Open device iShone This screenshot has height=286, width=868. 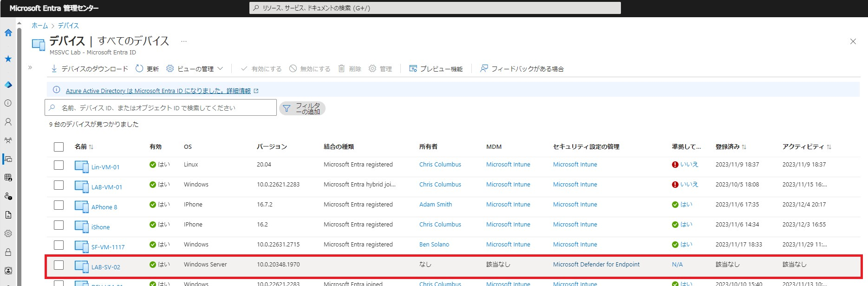tap(101, 227)
